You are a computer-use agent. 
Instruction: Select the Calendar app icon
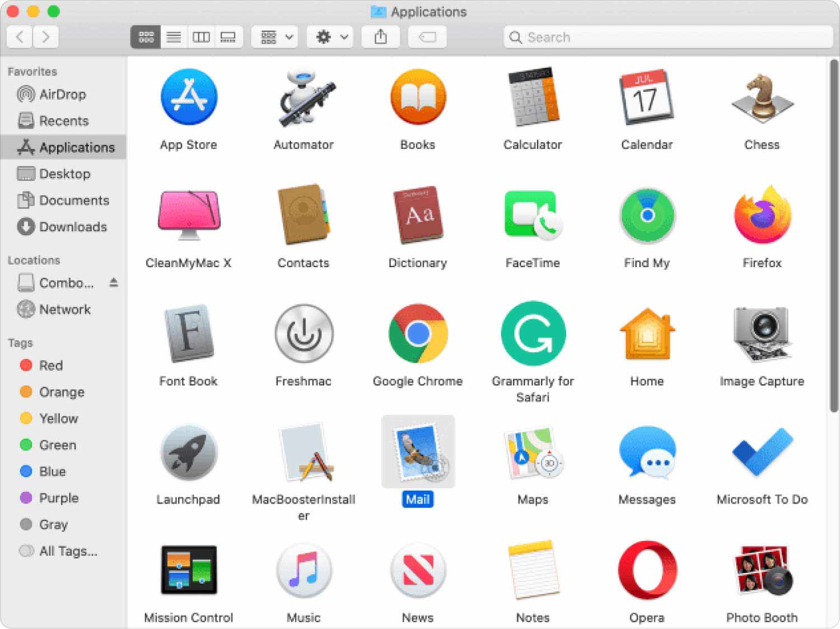click(x=647, y=97)
